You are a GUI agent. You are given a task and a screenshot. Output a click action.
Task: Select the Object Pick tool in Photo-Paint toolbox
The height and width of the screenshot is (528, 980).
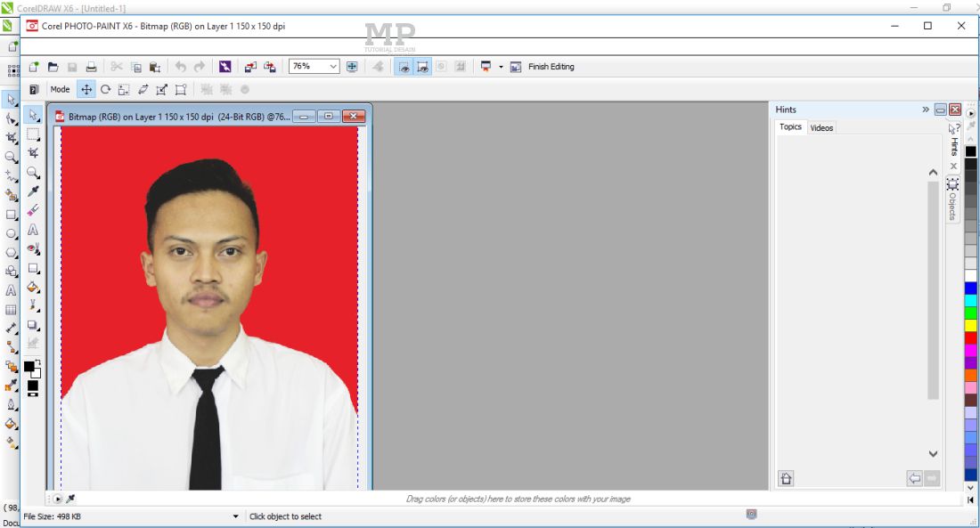[x=34, y=115]
